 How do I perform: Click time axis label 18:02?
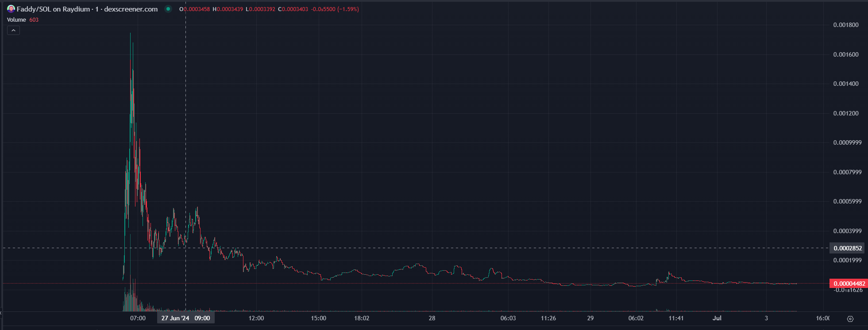click(362, 318)
